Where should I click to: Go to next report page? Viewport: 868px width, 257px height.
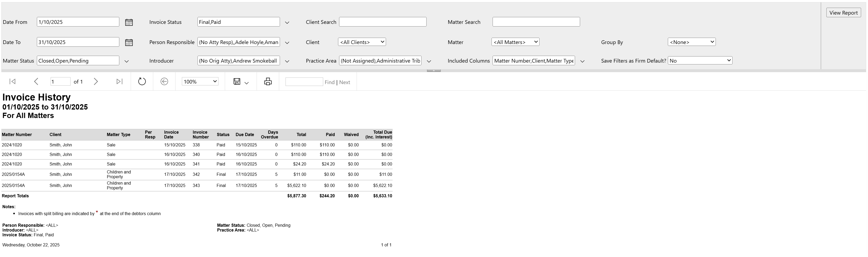coord(96,82)
